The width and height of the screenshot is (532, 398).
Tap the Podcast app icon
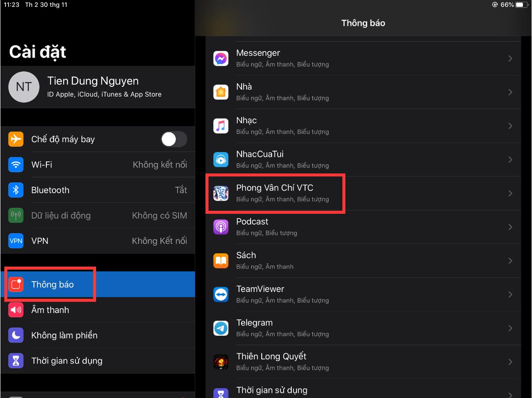pos(221,227)
